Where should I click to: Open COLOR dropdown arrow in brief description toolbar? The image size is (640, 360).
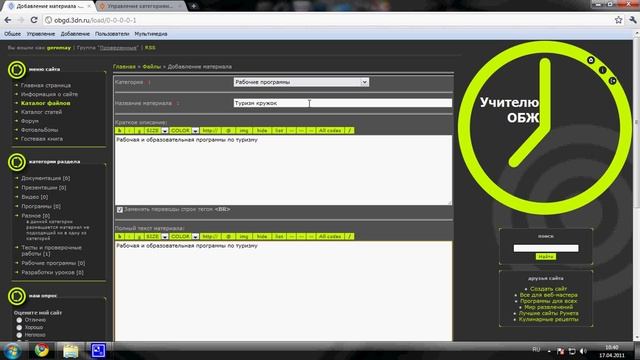click(195, 131)
